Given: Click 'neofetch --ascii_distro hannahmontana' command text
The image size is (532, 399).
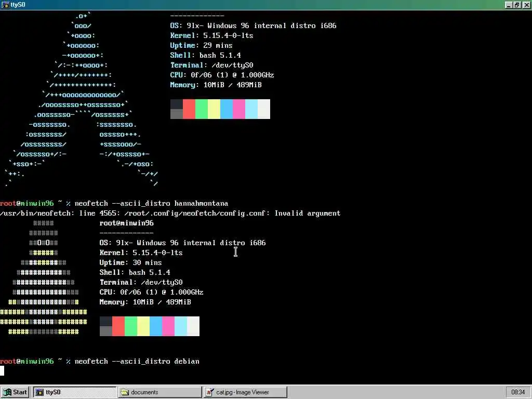Looking at the screenshot, I should click(151, 204).
